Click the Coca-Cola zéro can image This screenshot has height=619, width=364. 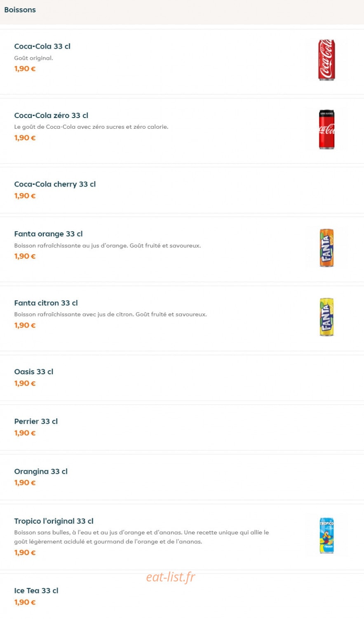coord(326,129)
